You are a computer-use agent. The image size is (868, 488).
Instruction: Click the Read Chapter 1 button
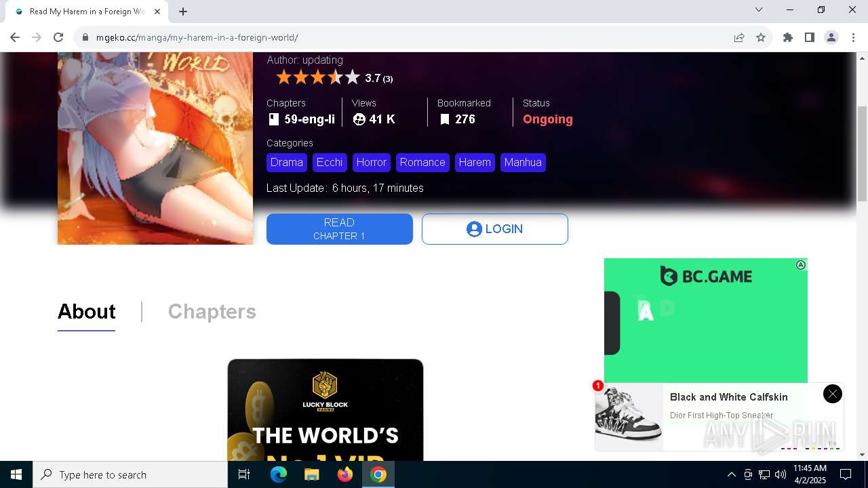340,229
